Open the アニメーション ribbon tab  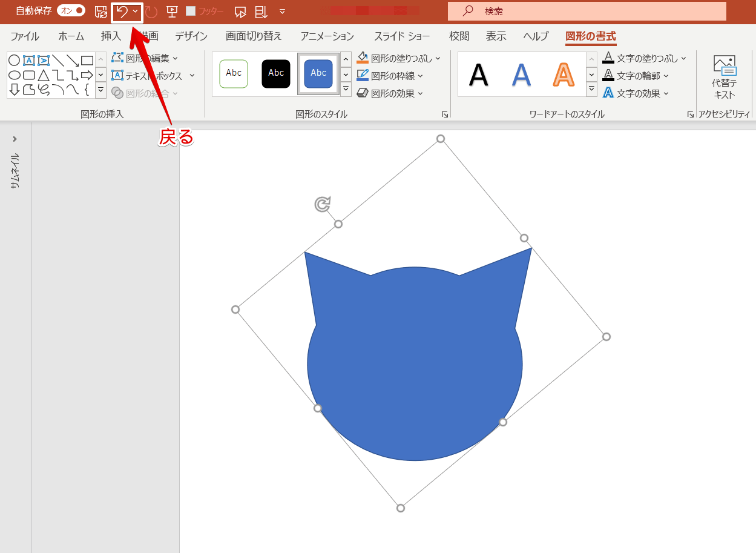pyautogui.click(x=327, y=36)
